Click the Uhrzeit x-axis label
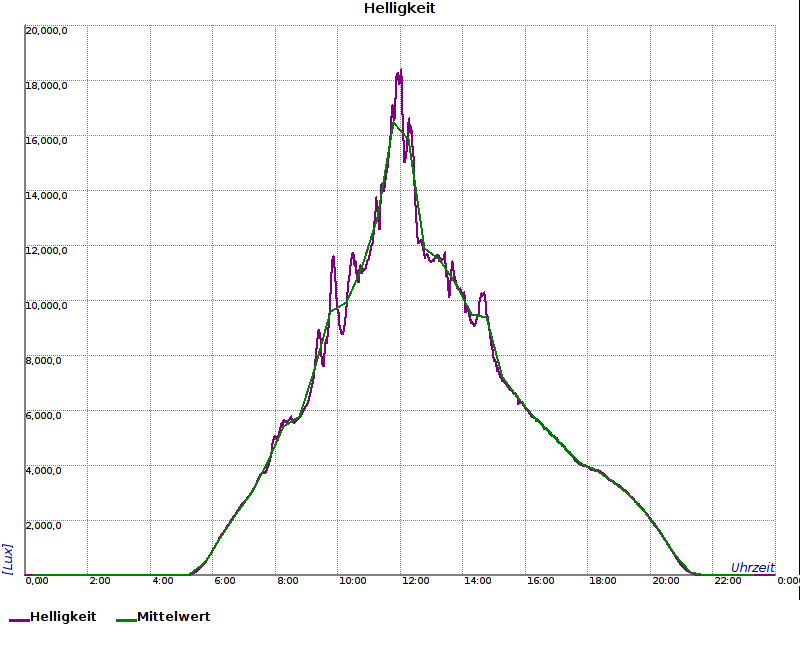Image resolution: width=800 pixels, height=650 pixels. [x=752, y=567]
